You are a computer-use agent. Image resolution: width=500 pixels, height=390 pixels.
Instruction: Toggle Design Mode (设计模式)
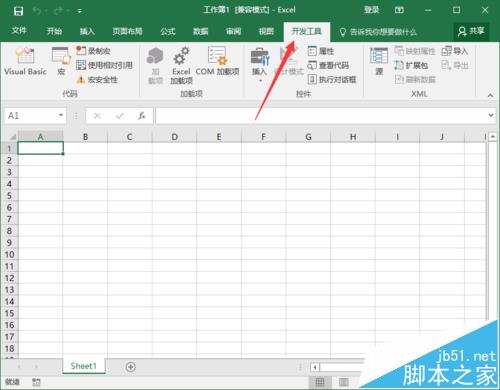(x=289, y=61)
